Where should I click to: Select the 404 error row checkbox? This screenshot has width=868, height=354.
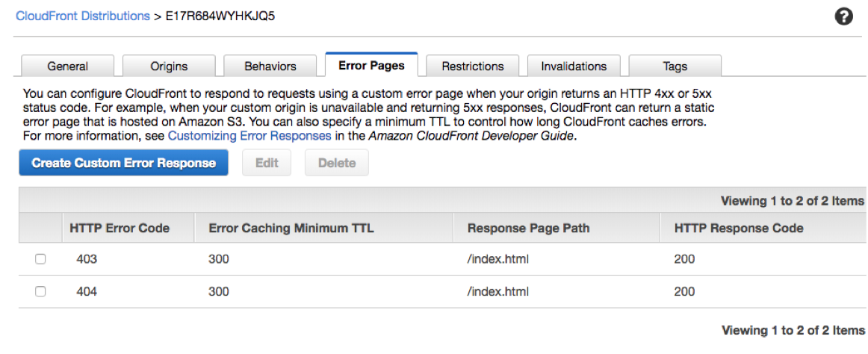click(x=40, y=292)
